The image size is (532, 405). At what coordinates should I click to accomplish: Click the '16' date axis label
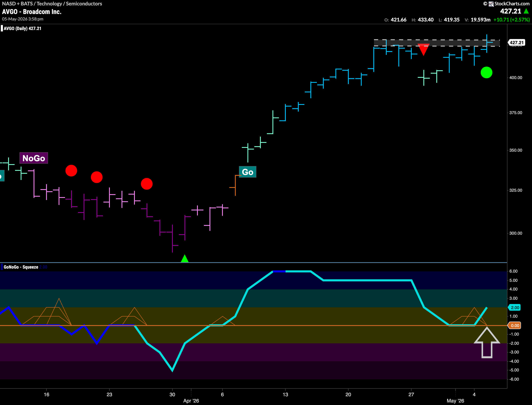[x=46, y=394]
